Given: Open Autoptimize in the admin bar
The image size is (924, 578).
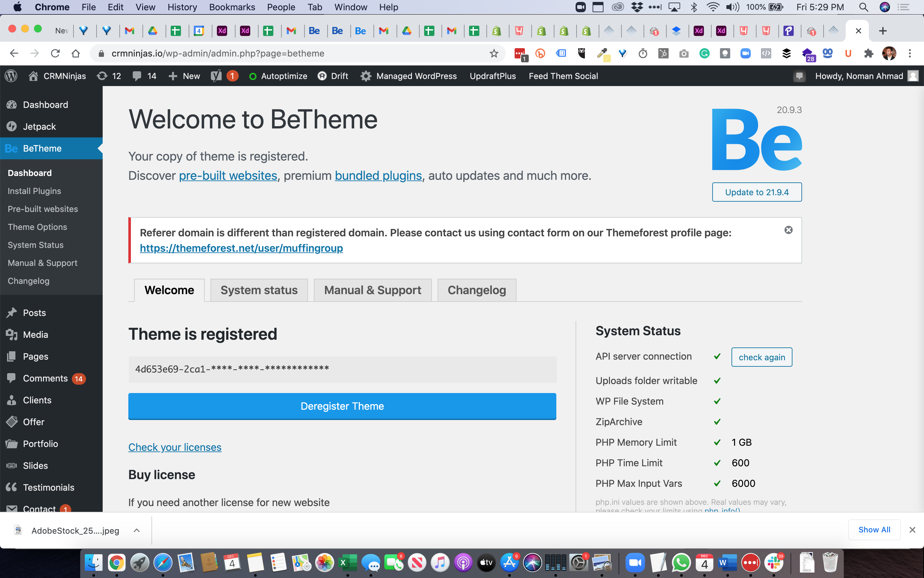Looking at the screenshot, I should tap(278, 76).
